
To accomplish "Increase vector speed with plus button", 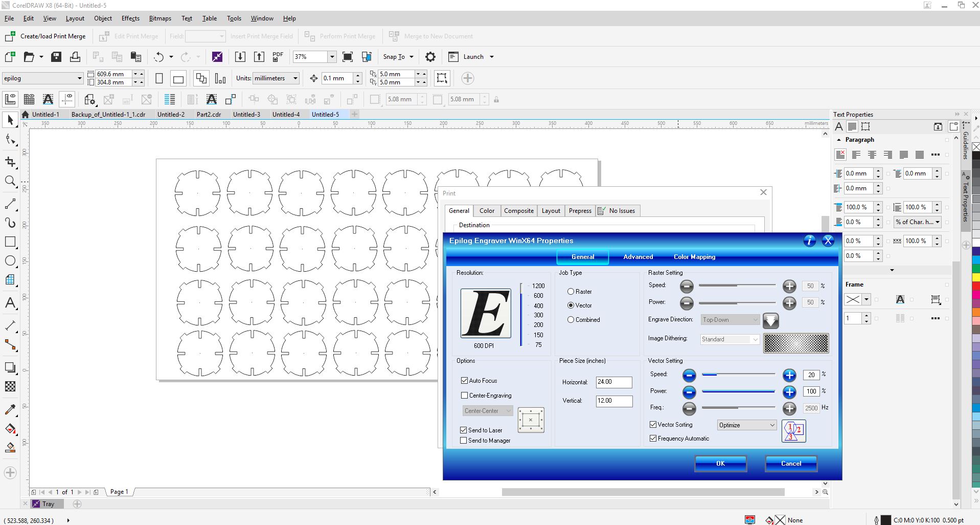I will point(789,375).
